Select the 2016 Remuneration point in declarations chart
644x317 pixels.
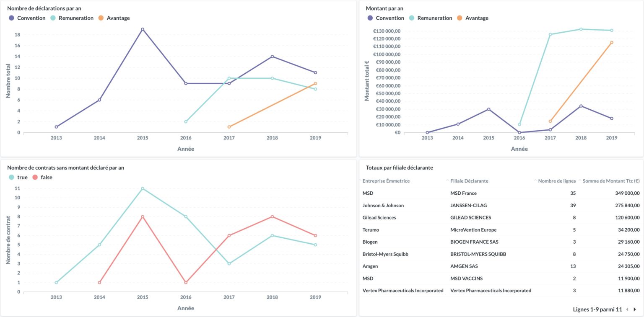point(186,121)
